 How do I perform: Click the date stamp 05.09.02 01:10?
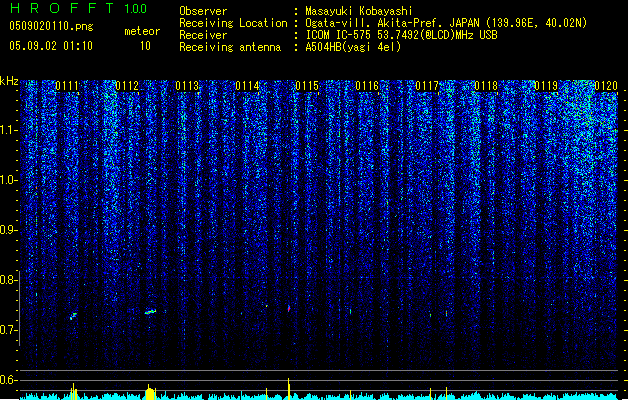(x=51, y=46)
